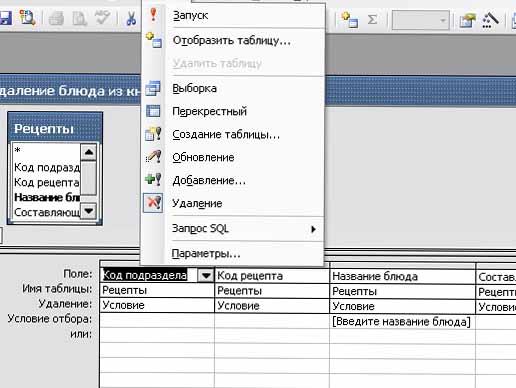Click the field list scrollbar thumb
Image resolution: width=516 pixels, height=388 pixels.
coord(89,178)
